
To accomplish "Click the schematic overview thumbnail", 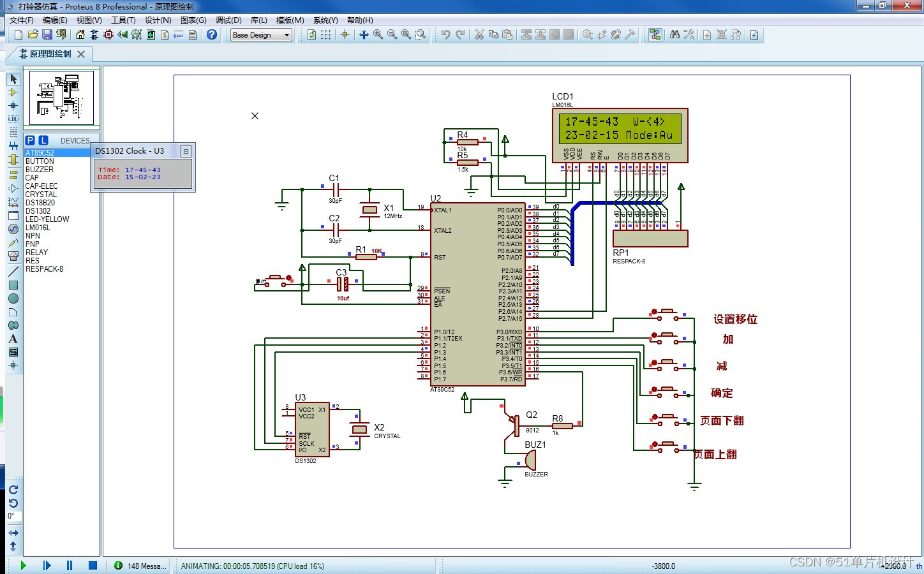I will pos(61,98).
